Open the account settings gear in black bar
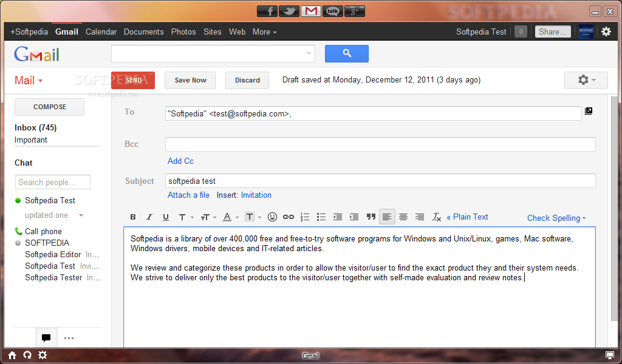Viewport: 622px width, 364px height. pyautogui.click(x=606, y=32)
